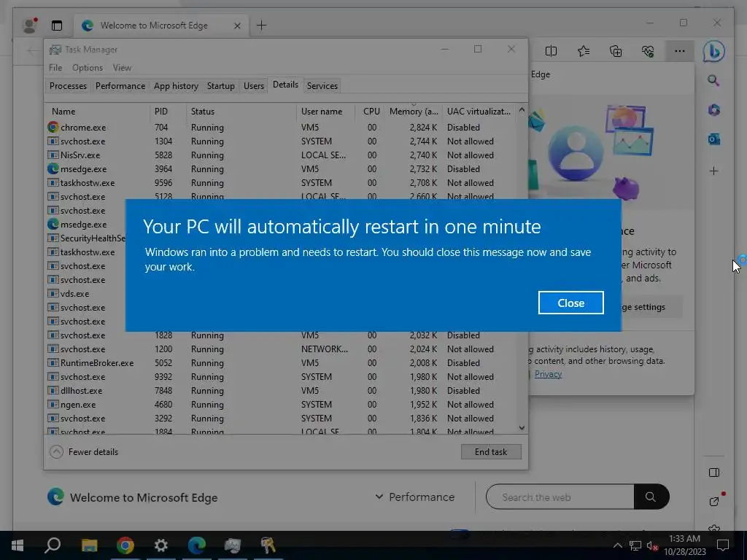Click the process list scroll-down arrow
Viewport: 747px width, 560px height.
point(522,427)
